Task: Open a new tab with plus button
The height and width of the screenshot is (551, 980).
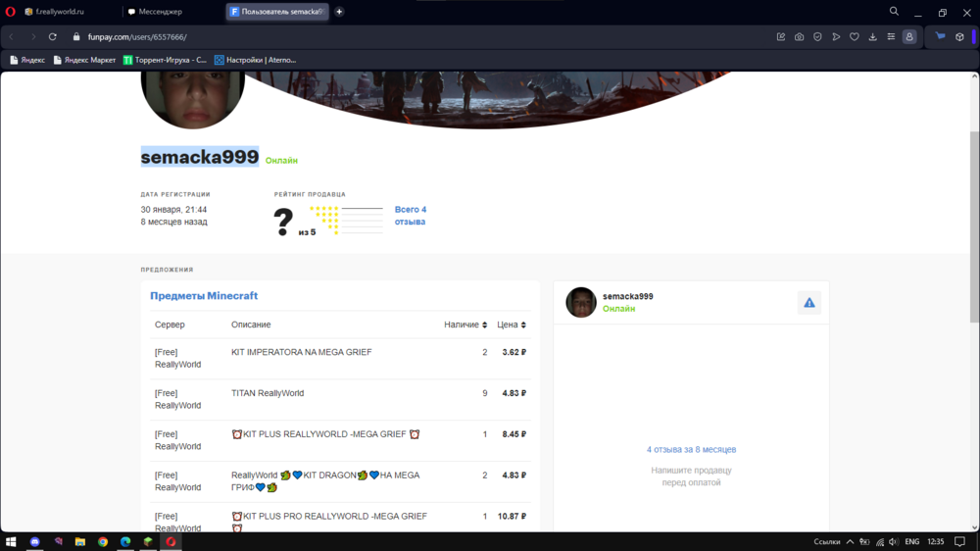Action: click(339, 11)
